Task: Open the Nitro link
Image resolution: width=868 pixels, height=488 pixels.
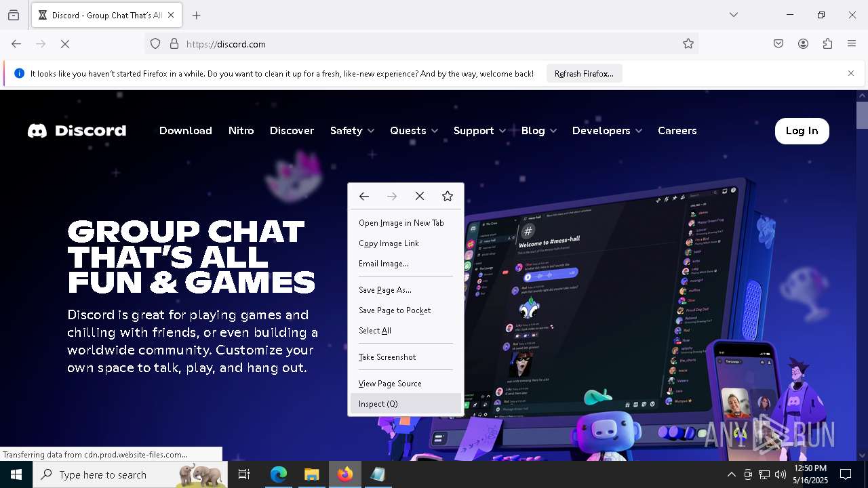Action: [x=241, y=131]
